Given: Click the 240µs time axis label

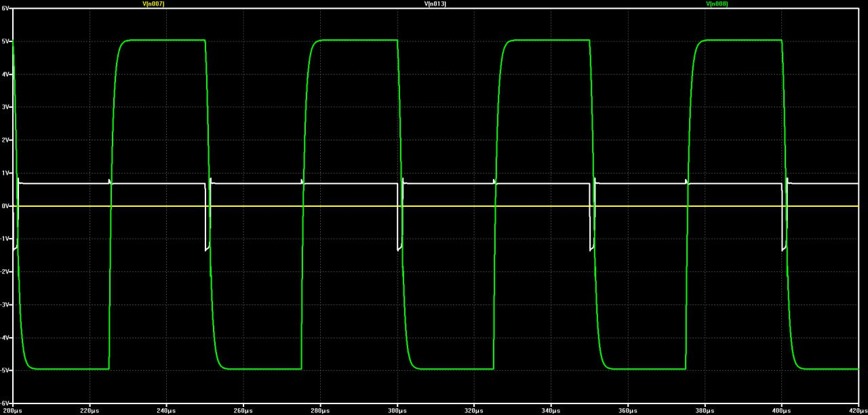Looking at the screenshot, I should click(x=167, y=411).
